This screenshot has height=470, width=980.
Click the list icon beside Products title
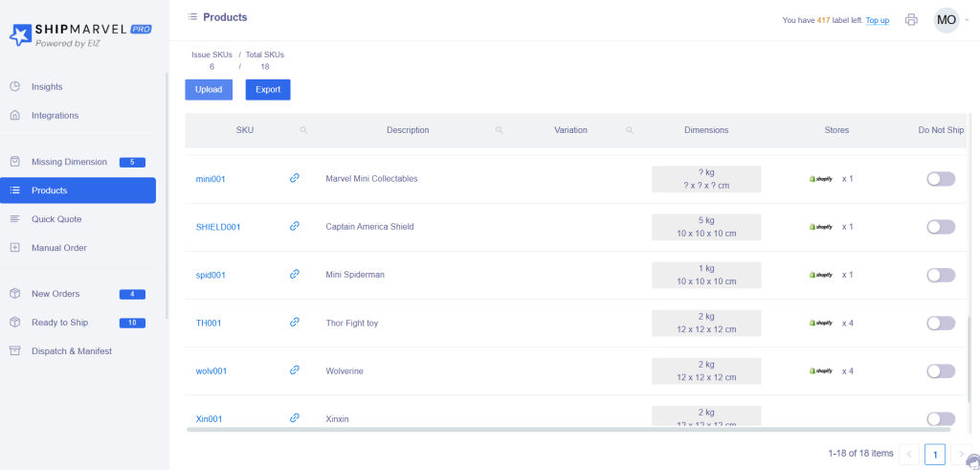pyautogui.click(x=192, y=17)
